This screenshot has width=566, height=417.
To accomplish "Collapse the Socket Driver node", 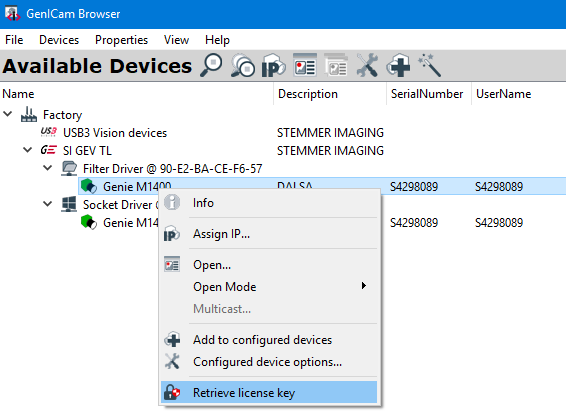I will [47, 204].
